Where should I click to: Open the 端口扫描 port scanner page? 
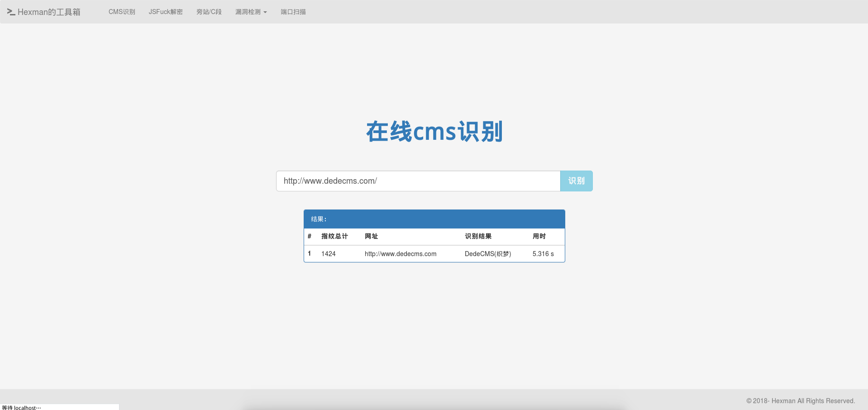293,12
